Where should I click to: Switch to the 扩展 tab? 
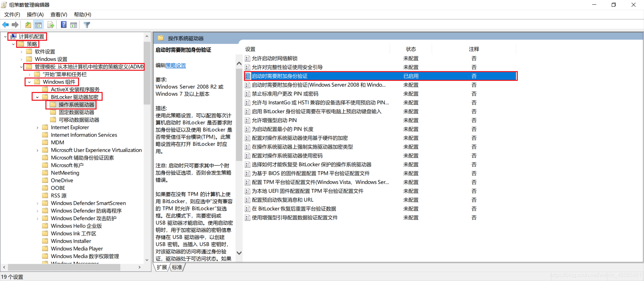(162, 267)
